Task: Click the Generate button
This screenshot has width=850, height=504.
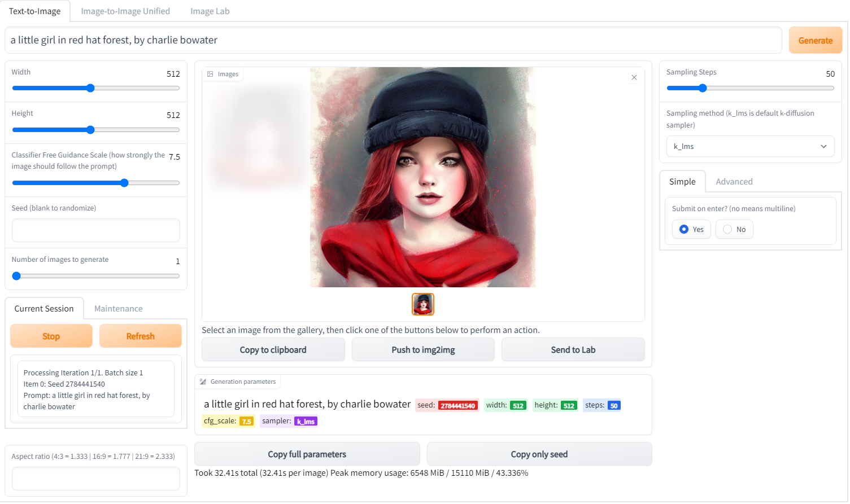Action: 815,41
